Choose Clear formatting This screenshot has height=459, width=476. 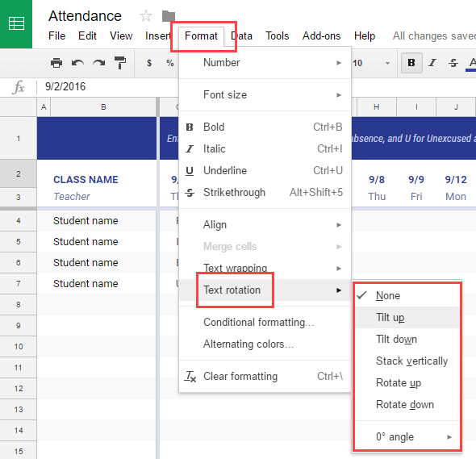tap(265, 376)
